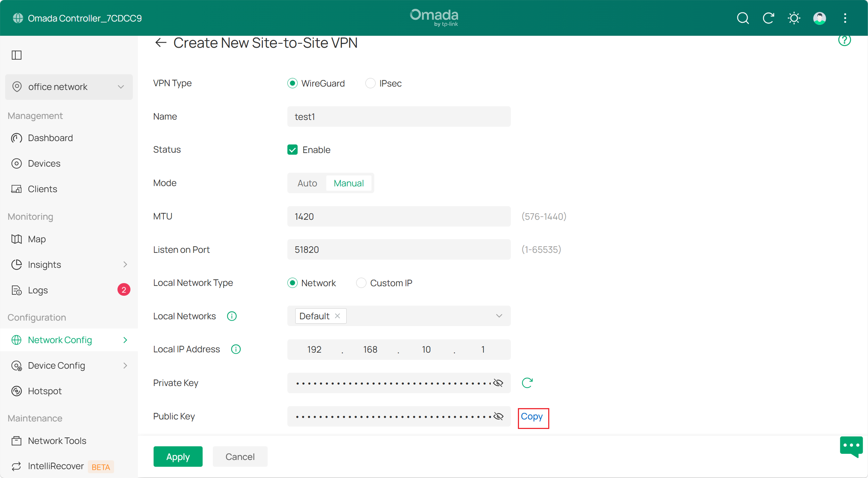The width and height of the screenshot is (868, 478).
Task: Click Local IP Address info icon
Action: point(236,349)
